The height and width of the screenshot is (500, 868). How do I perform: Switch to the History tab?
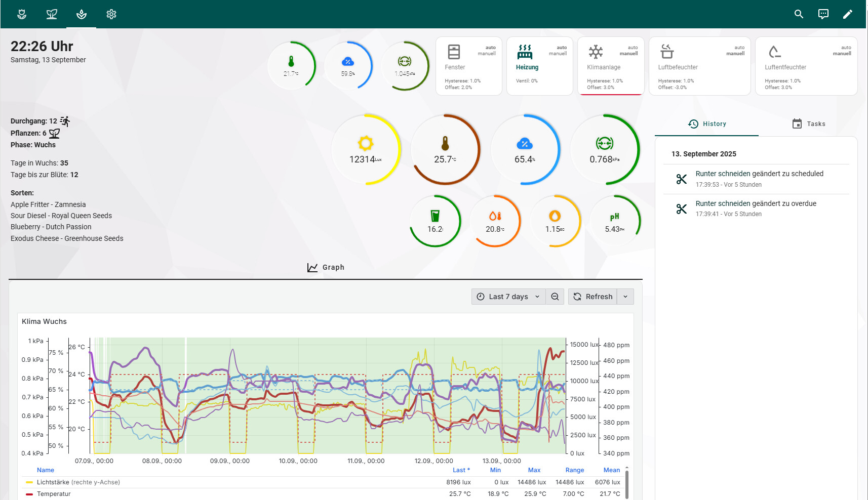[707, 124]
